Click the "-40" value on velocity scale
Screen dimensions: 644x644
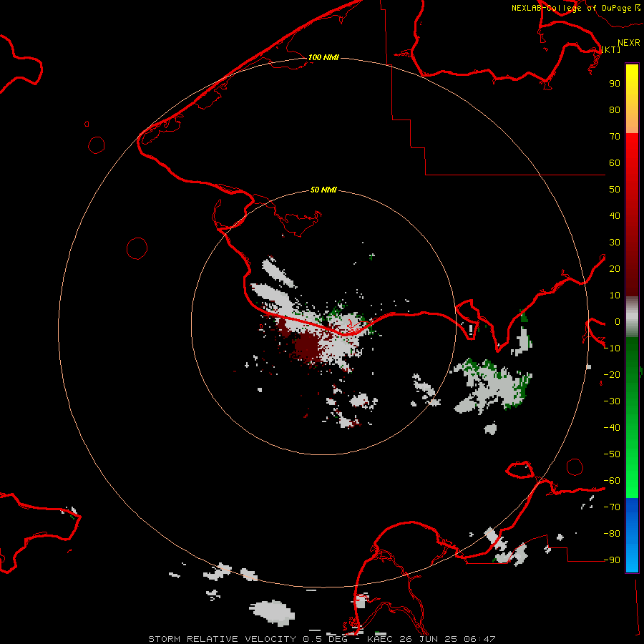click(612, 428)
